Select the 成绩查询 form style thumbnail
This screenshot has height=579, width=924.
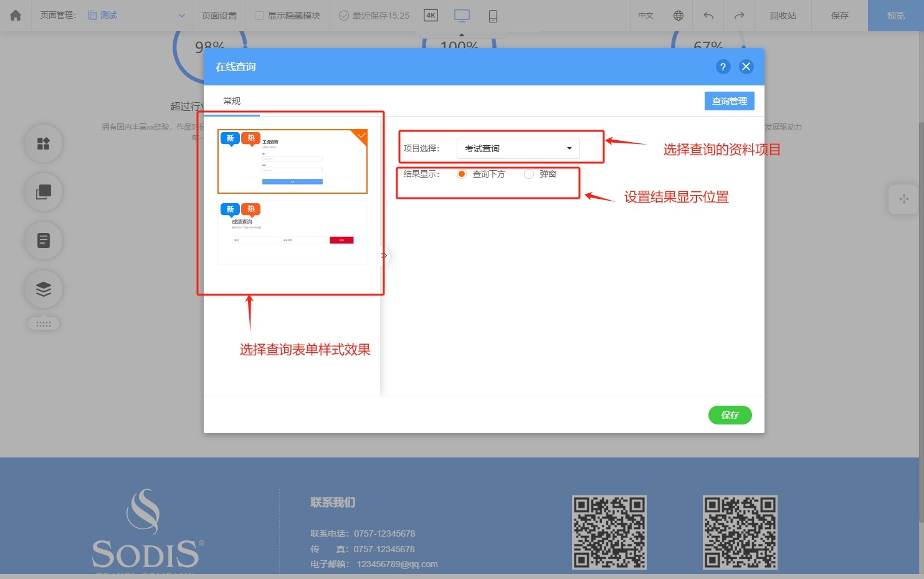pyautogui.click(x=292, y=232)
